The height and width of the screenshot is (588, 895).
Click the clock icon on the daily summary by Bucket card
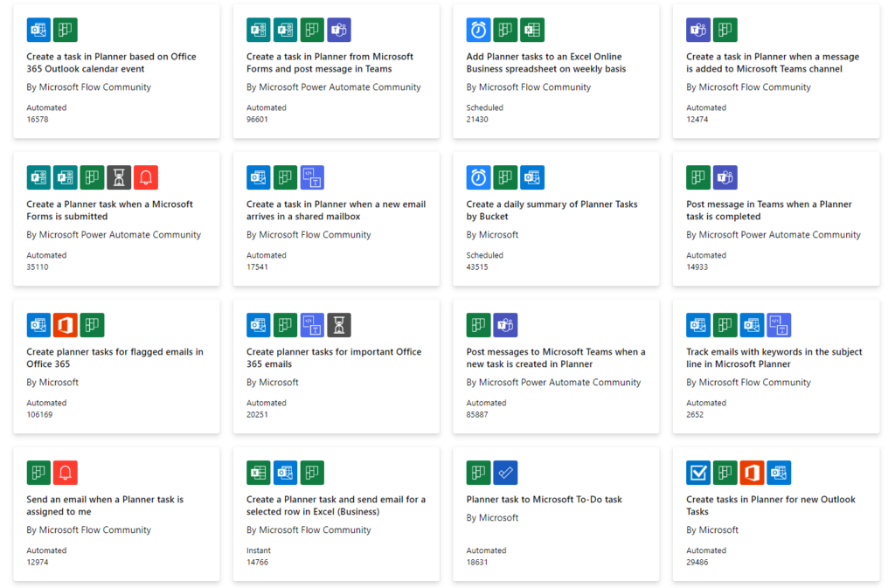478,177
